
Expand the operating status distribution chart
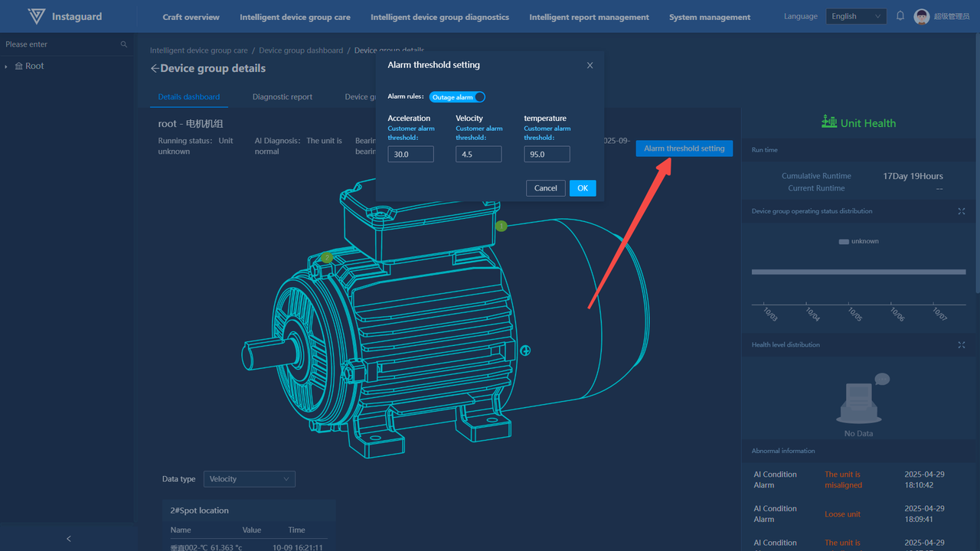click(x=962, y=211)
